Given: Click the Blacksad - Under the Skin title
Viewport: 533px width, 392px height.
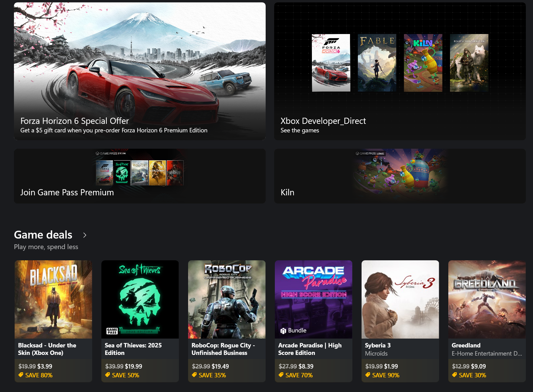Looking at the screenshot, I should click(47, 349).
